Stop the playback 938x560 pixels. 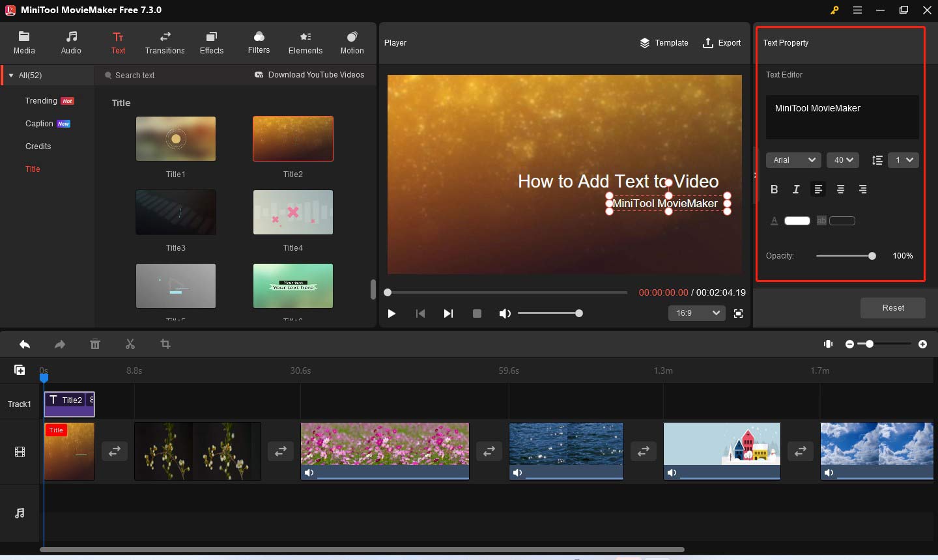click(477, 313)
